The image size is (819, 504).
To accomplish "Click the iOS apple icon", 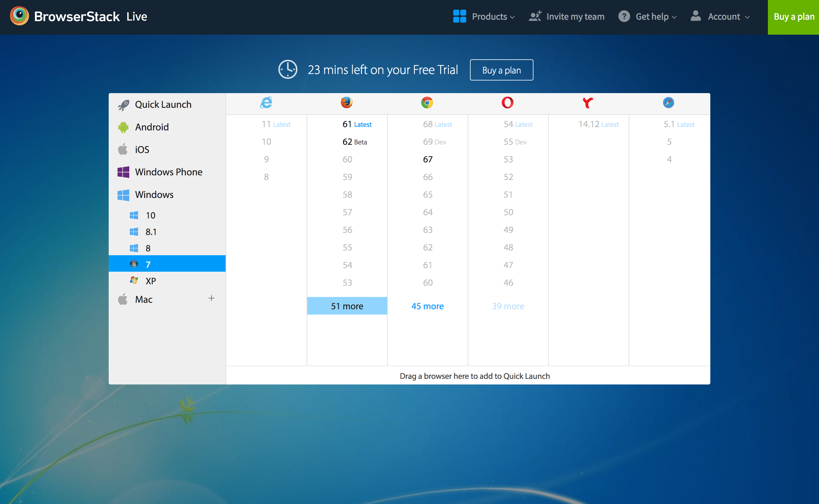I will (x=123, y=149).
